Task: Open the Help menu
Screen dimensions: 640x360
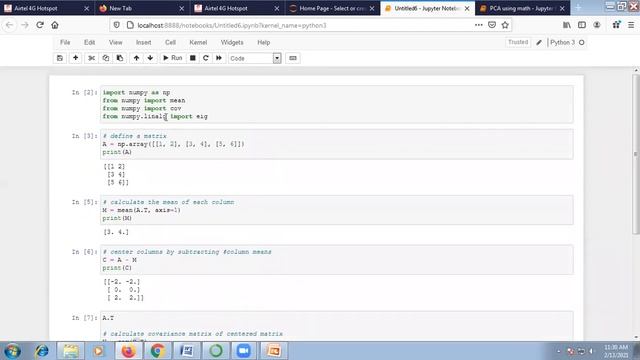Action: [264, 42]
